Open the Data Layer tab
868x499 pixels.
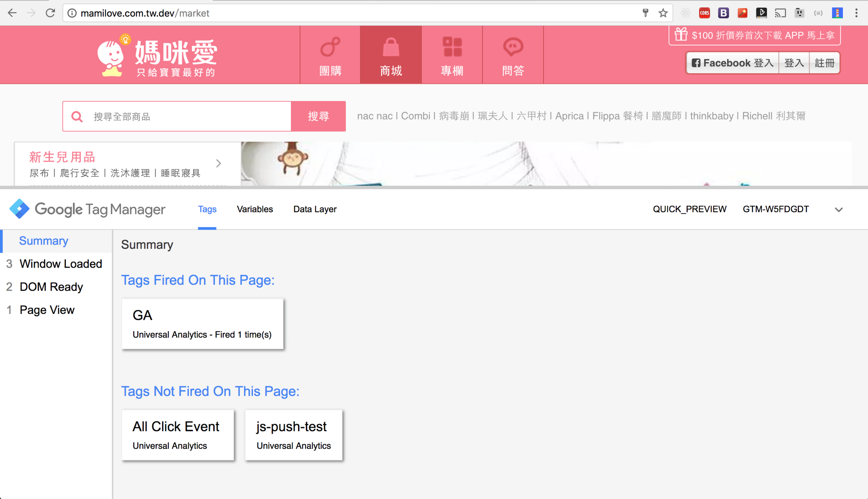[x=315, y=209]
